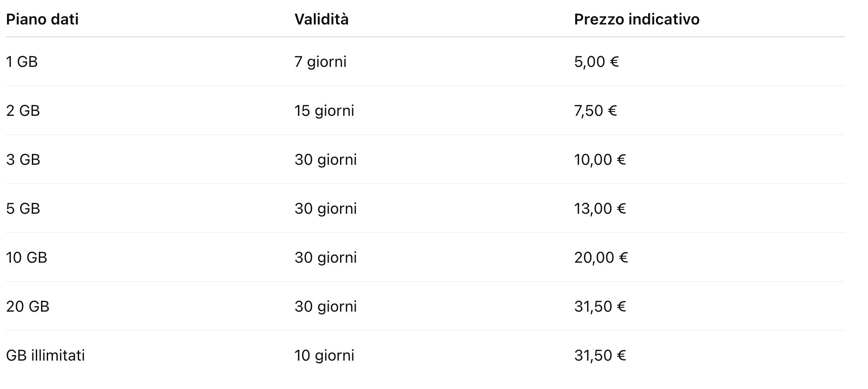Click the 10 giorni validity cell

click(x=324, y=355)
